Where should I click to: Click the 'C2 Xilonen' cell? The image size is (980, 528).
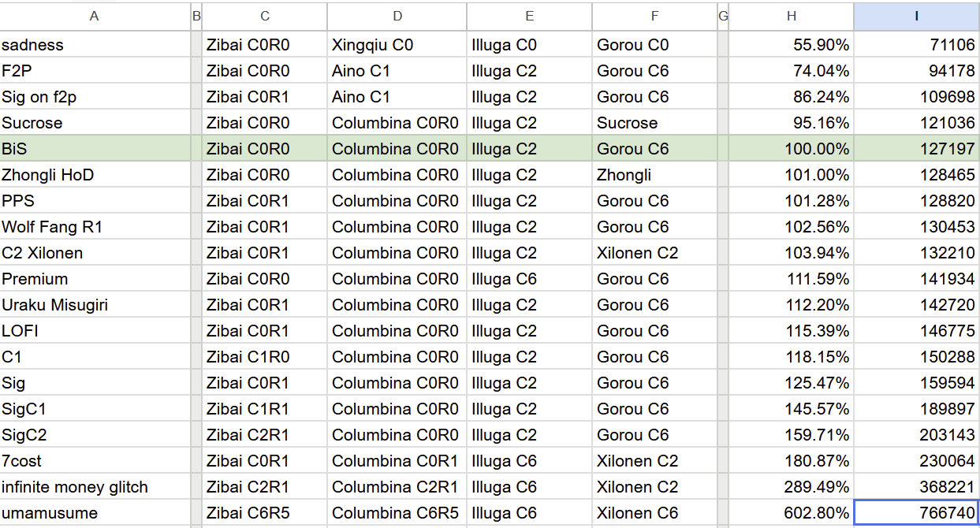point(95,253)
